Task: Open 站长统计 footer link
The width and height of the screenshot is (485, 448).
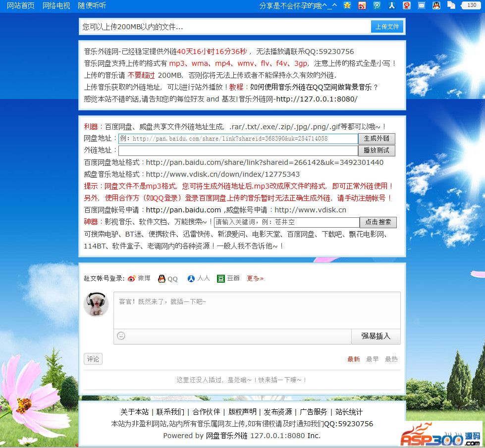Action: coord(349,412)
